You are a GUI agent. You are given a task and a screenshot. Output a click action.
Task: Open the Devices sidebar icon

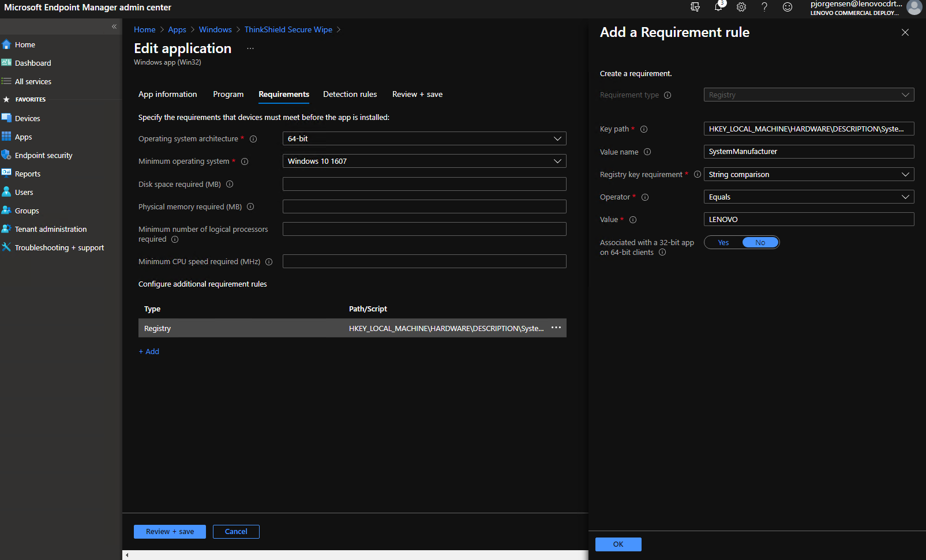click(6, 118)
